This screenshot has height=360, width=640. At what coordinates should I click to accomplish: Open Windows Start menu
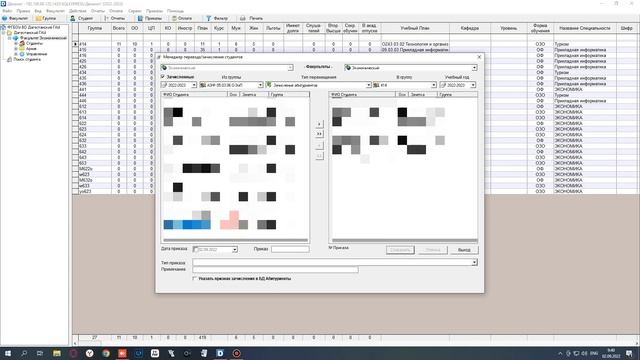(7, 353)
